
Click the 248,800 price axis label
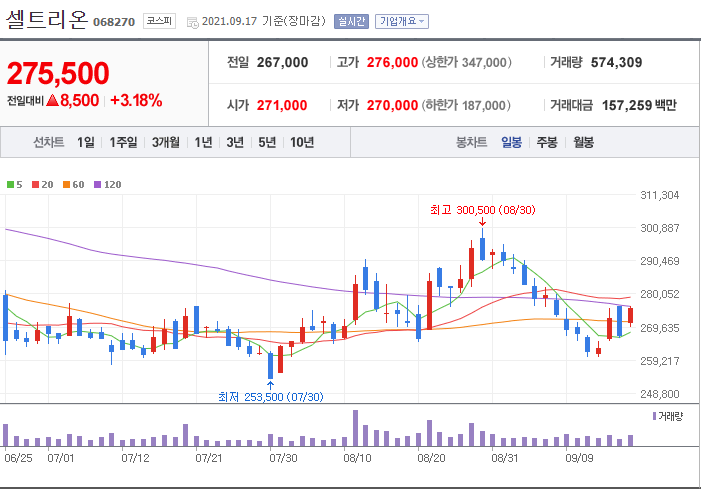pyautogui.click(x=659, y=394)
